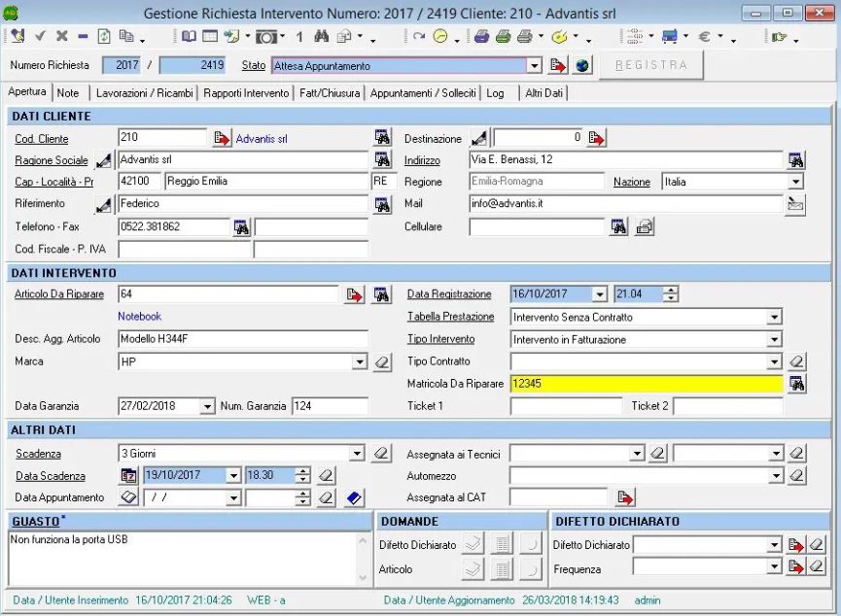This screenshot has width=841, height=616.
Task: Open Data Garanzia date dropdown
Action: [207, 406]
